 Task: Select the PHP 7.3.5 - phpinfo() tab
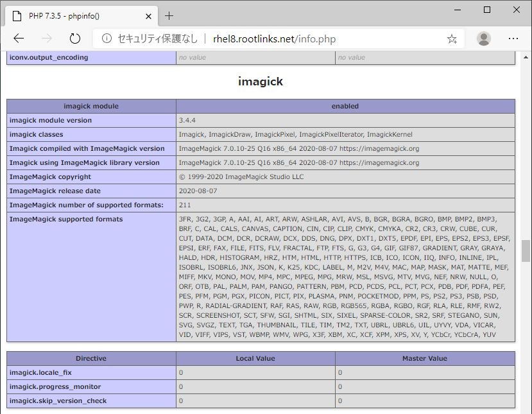click(x=82, y=16)
